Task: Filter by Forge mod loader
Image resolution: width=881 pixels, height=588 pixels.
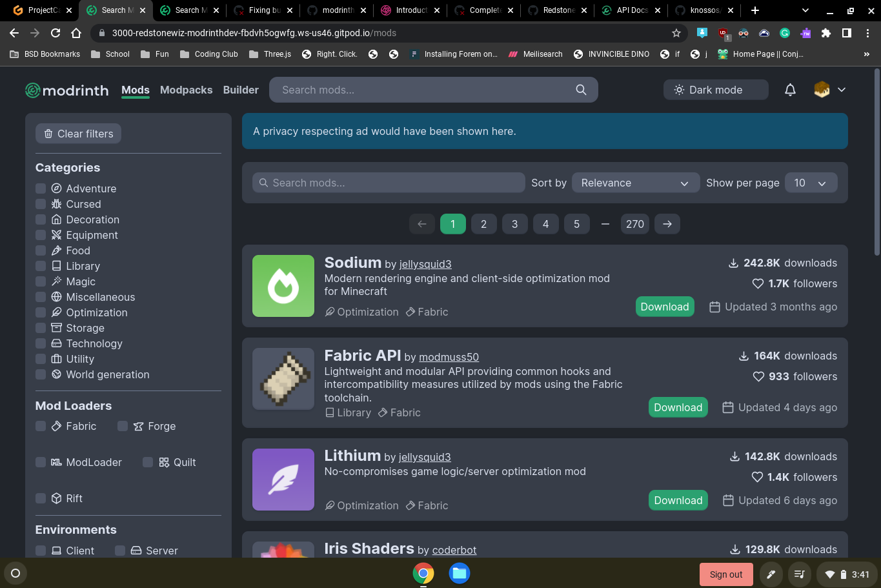Action: click(x=123, y=426)
